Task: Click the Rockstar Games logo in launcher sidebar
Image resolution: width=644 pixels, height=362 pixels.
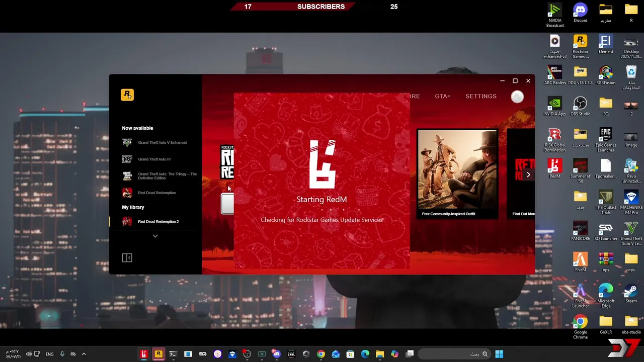Action: [127, 95]
